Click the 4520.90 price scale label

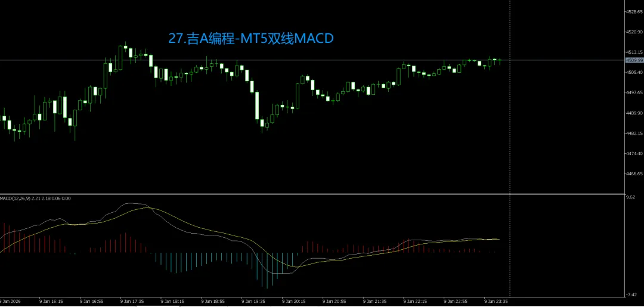coord(634,32)
